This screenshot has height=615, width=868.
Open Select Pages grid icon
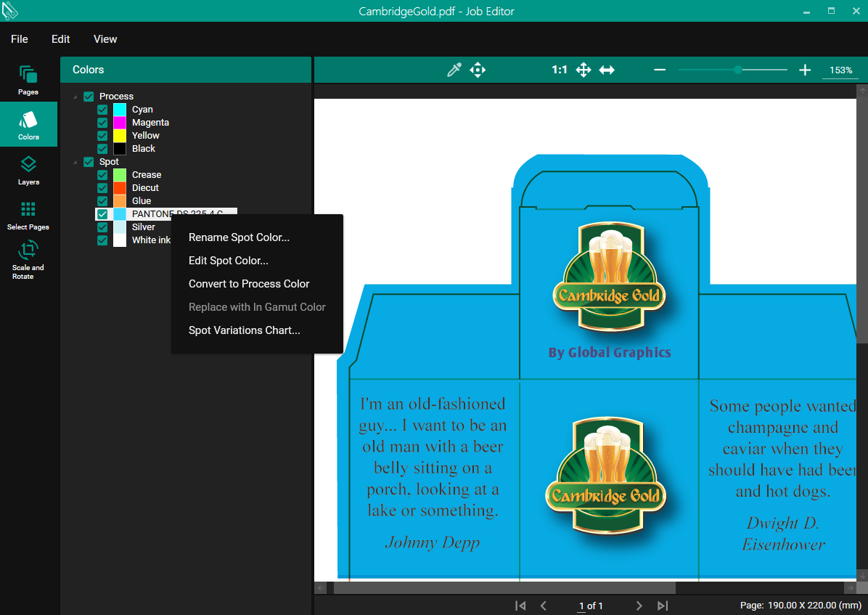(x=28, y=215)
